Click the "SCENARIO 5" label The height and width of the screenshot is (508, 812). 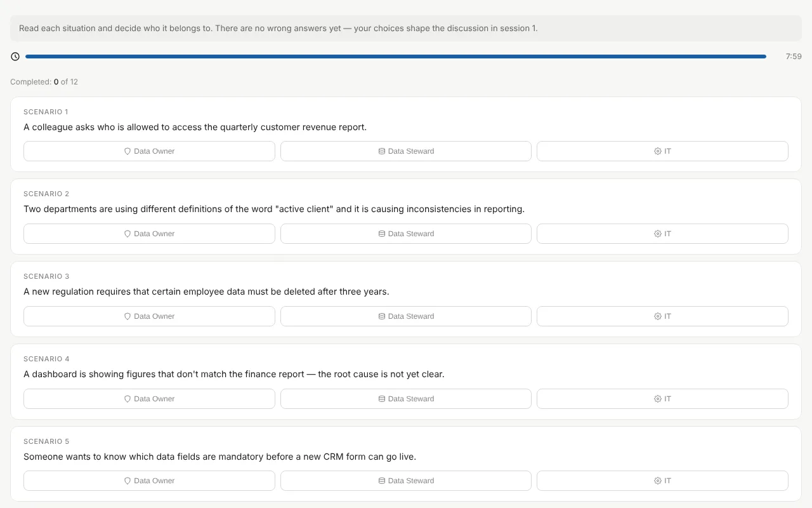pos(46,441)
